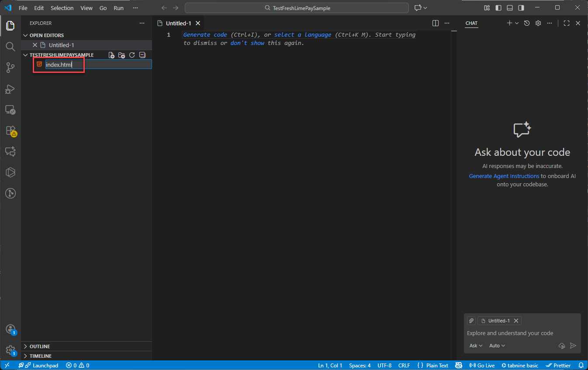Click the Generate Agent Instructions link

click(504, 176)
